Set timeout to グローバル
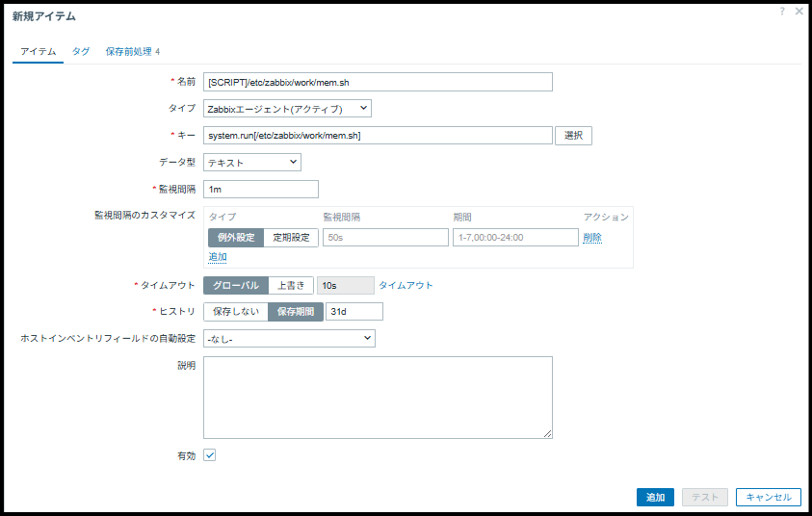 (x=235, y=285)
